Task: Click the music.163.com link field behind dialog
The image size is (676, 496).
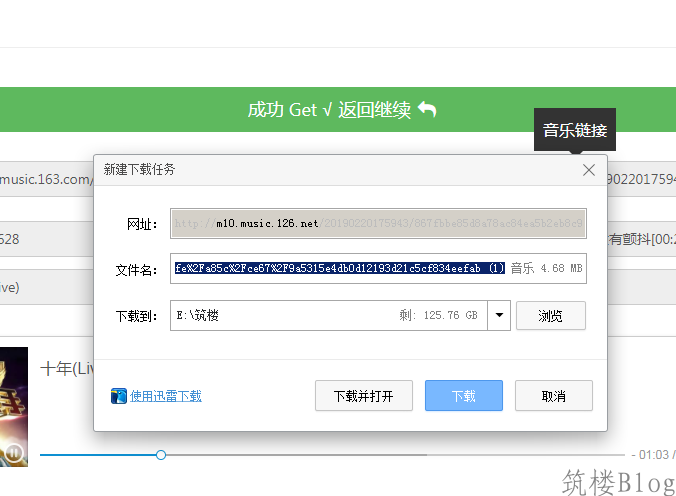Action: (x=45, y=178)
